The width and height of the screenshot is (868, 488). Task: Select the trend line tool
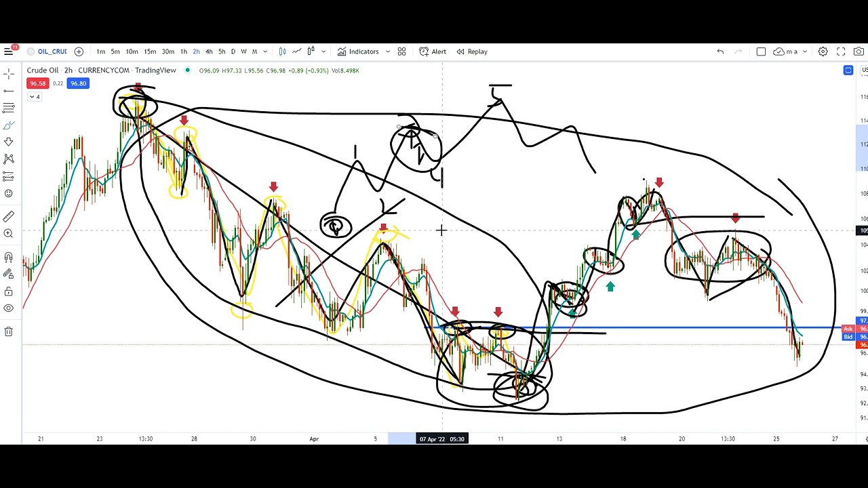coord(8,91)
